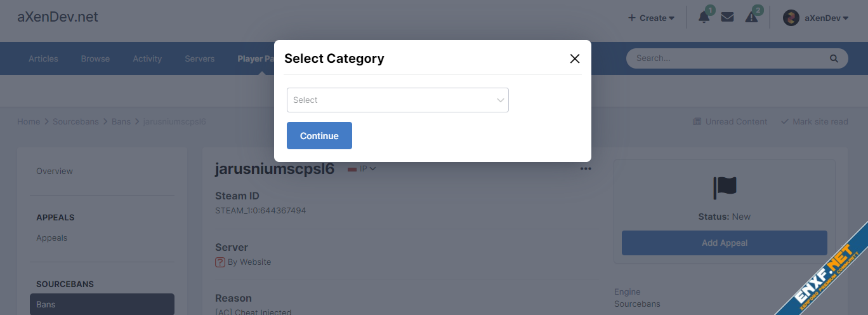
Task: Open the Activity tab
Action: click(147, 58)
